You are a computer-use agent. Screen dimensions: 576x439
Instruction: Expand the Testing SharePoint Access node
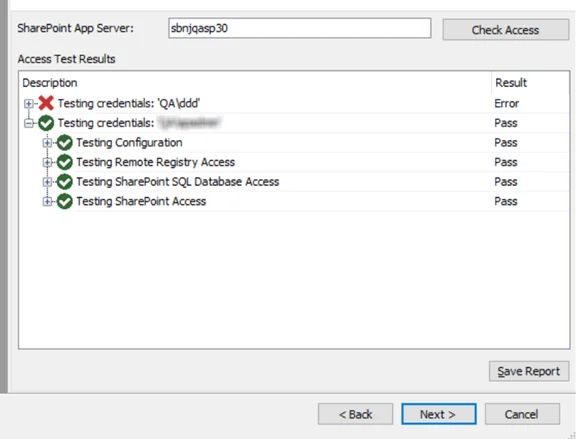[x=47, y=201]
